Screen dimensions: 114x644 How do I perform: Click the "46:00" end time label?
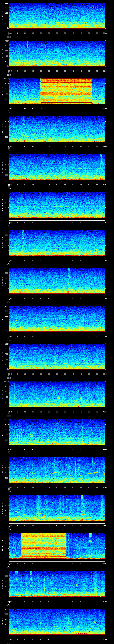click(105, 639)
